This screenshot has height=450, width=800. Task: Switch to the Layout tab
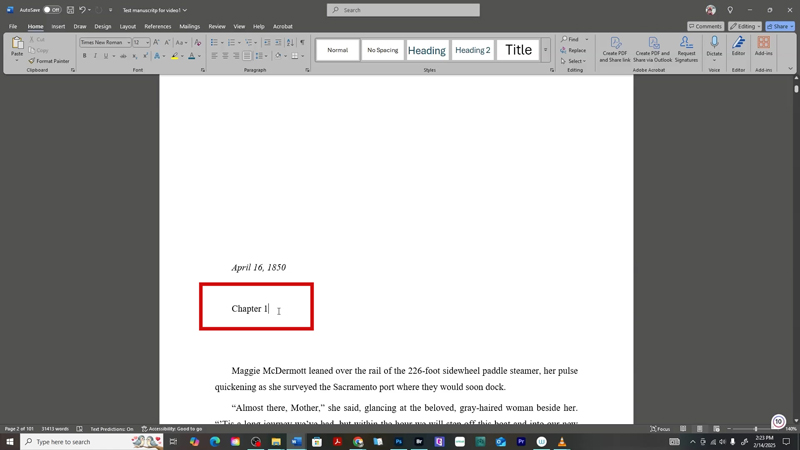click(128, 27)
